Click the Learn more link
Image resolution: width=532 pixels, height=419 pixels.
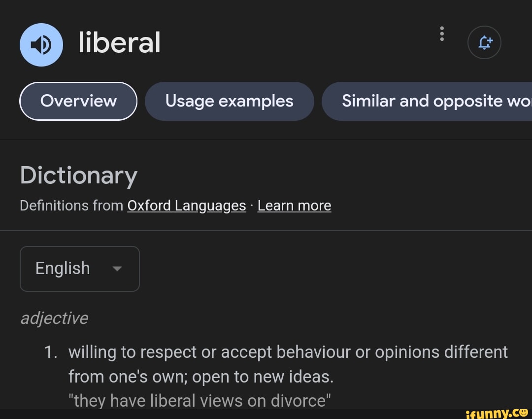pos(294,205)
